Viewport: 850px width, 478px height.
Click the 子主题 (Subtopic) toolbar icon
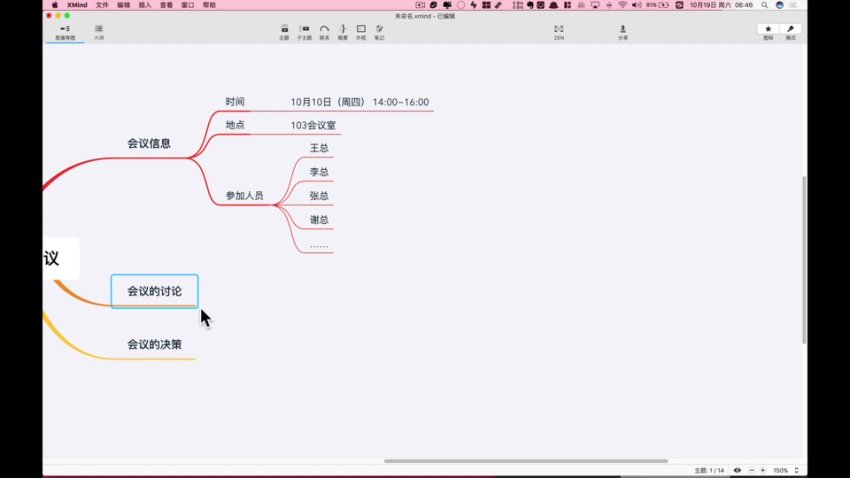304,30
